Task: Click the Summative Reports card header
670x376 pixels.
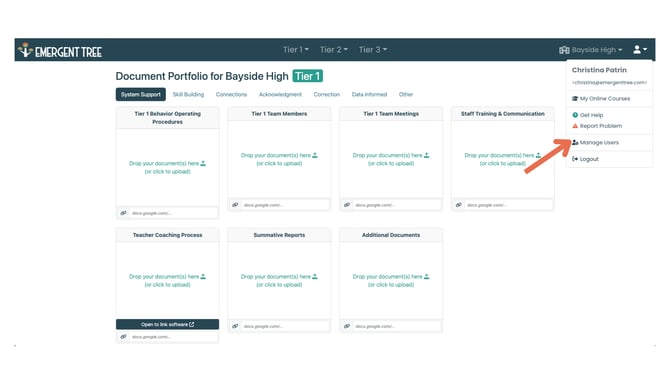Action: point(279,235)
